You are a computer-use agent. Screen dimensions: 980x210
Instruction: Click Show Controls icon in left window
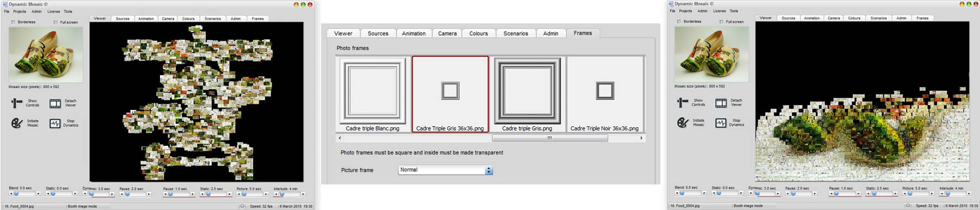pos(17,103)
